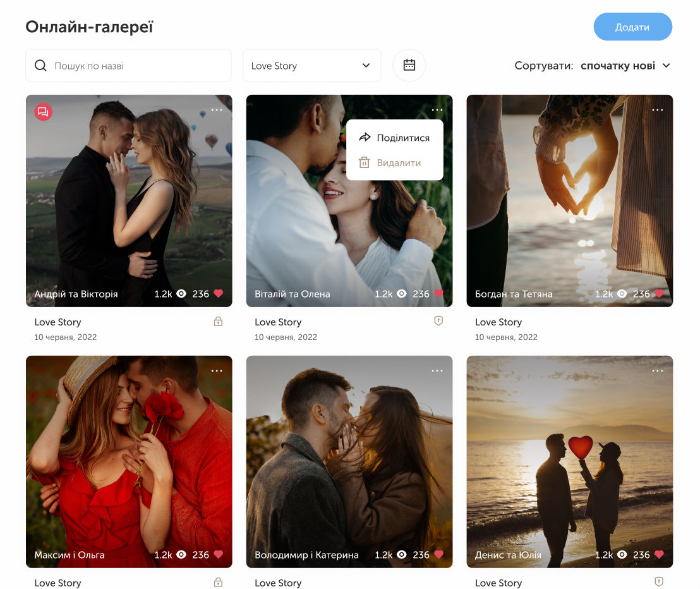Click the lock icon under Андрій та Вікторія
Image resolution: width=700 pixels, height=589 pixels.
tap(218, 322)
